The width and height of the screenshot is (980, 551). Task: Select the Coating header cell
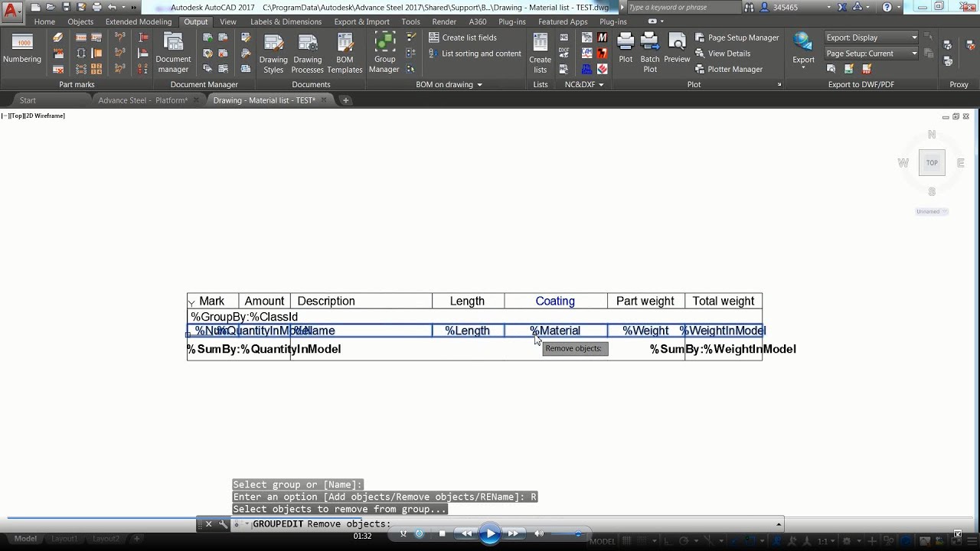[555, 301]
